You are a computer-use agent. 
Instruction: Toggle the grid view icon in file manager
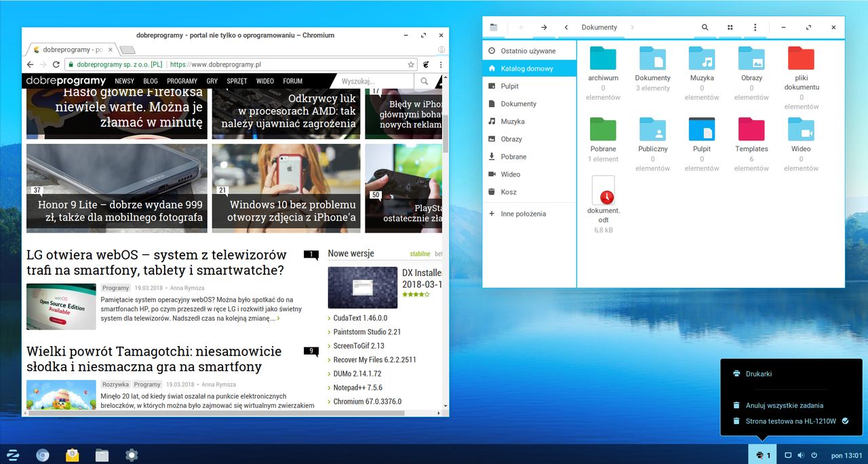point(730,27)
